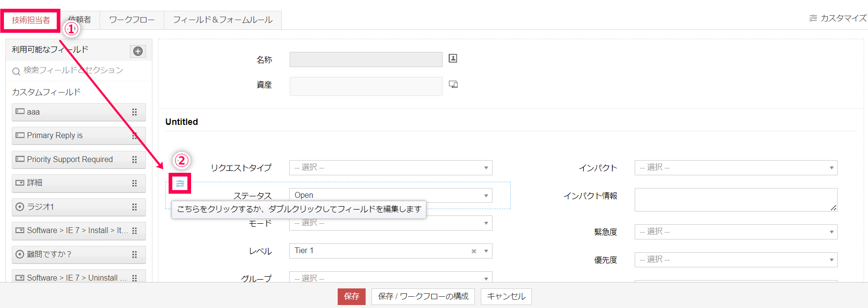Click the add field plus icon
This screenshot has width=868, height=308.
pos(138,51)
